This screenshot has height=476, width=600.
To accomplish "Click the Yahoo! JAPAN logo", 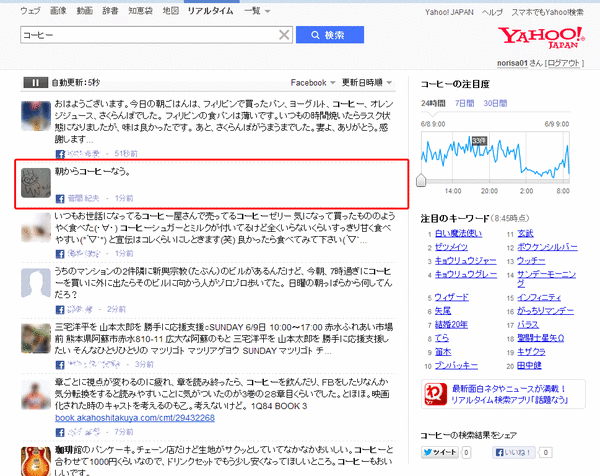I will tap(541, 37).
